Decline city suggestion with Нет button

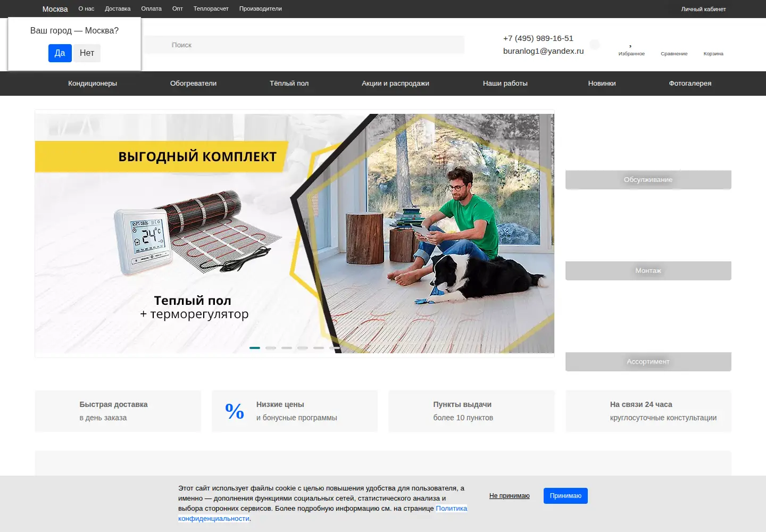[87, 53]
